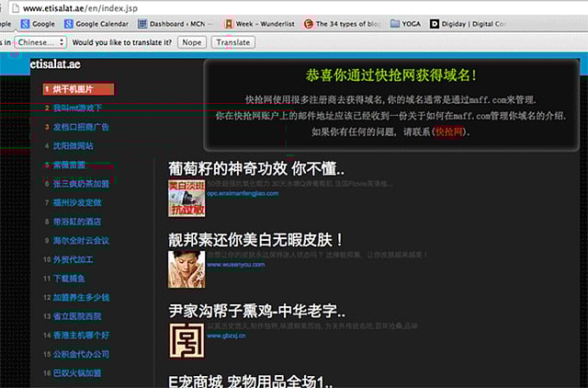This screenshot has width=588, height=388.
Task: Click the page icon in the address bar
Action: pyautogui.click(x=12, y=7)
